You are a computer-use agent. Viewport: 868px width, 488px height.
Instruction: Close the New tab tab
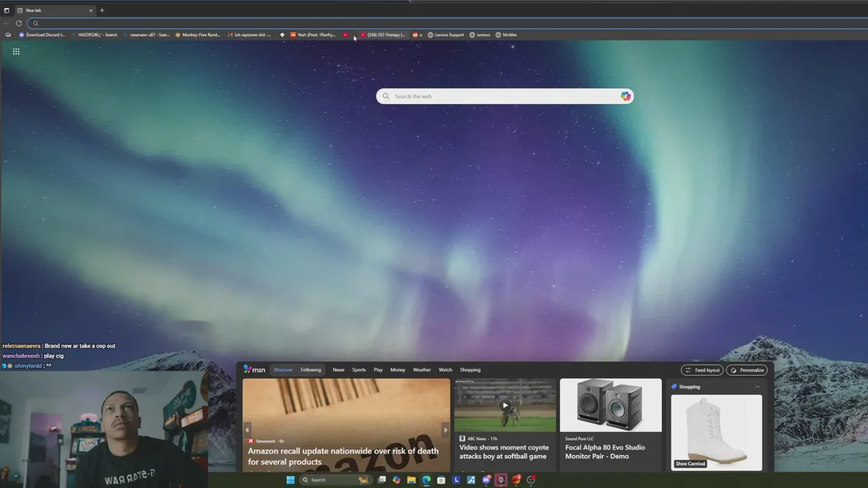(x=91, y=10)
